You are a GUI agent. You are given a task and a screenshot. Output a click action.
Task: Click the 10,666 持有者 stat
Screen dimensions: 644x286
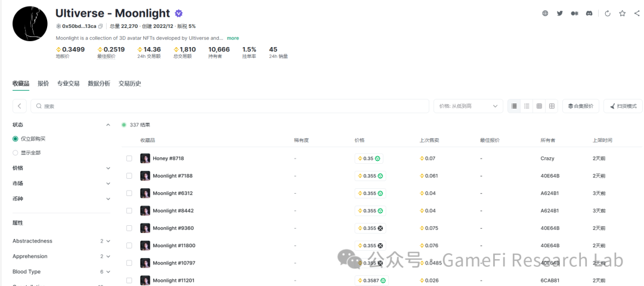pos(219,52)
